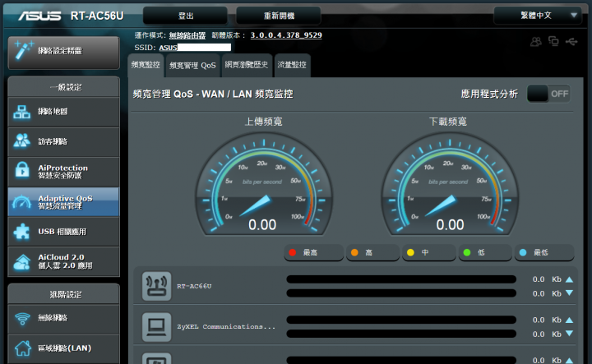Click RT-AC66U upload arrow icon
Screen dimensions: 592x364
[569, 279]
